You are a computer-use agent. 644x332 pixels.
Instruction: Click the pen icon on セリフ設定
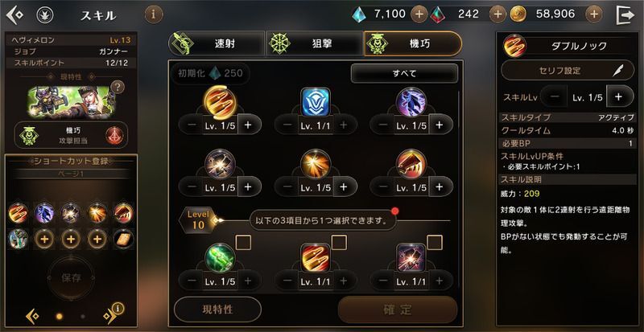click(x=618, y=70)
